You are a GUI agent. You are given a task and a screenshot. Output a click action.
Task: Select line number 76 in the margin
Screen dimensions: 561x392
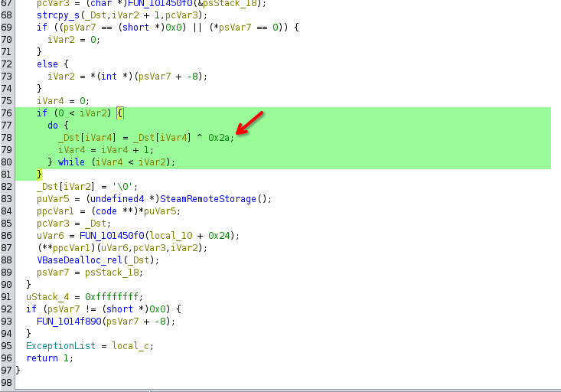coord(7,113)
